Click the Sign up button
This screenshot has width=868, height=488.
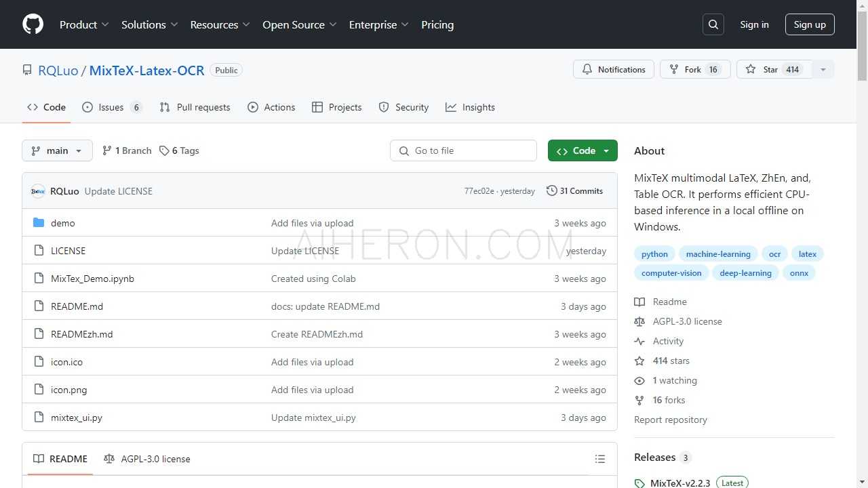[x=810, y=24]
